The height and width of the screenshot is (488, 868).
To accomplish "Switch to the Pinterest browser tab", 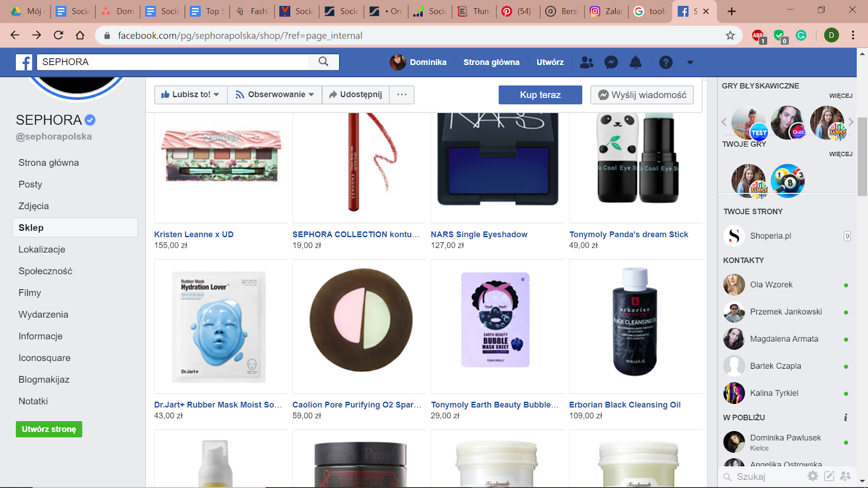I will [x=518, y=11].
